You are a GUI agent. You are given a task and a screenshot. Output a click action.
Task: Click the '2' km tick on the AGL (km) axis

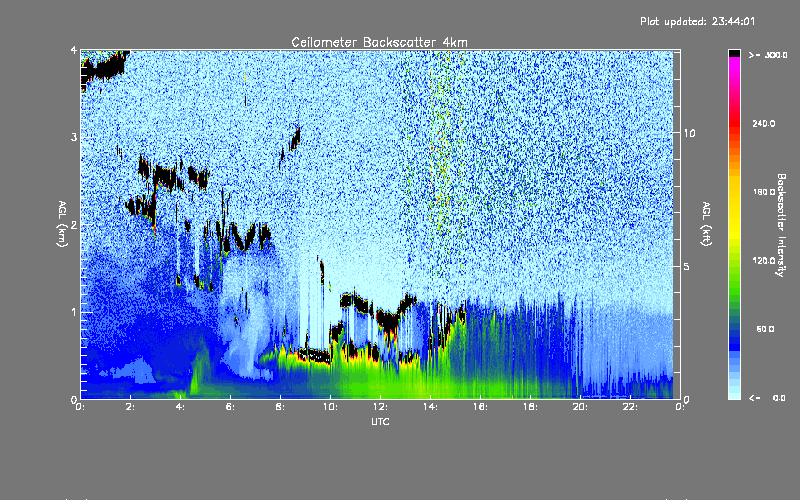click(x=74, y=224)
